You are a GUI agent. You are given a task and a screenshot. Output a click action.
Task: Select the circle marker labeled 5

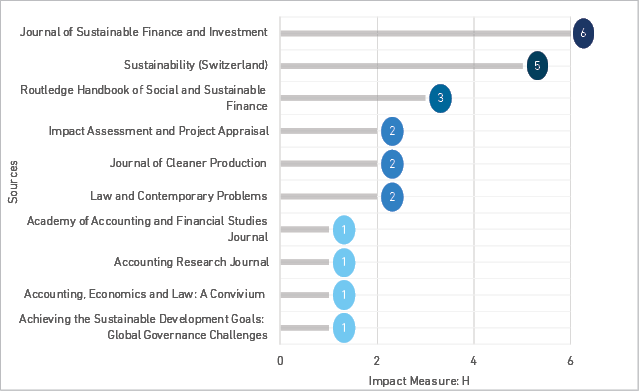pyautogui.click(x=537, y=66)
